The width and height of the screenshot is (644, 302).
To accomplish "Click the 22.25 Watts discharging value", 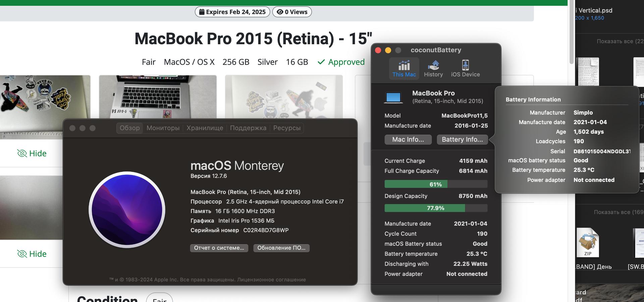I will tap(470, 264).
